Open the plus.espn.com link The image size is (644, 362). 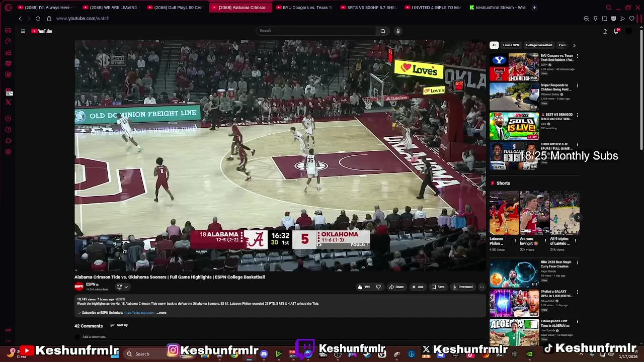click(x=139, y=313)
